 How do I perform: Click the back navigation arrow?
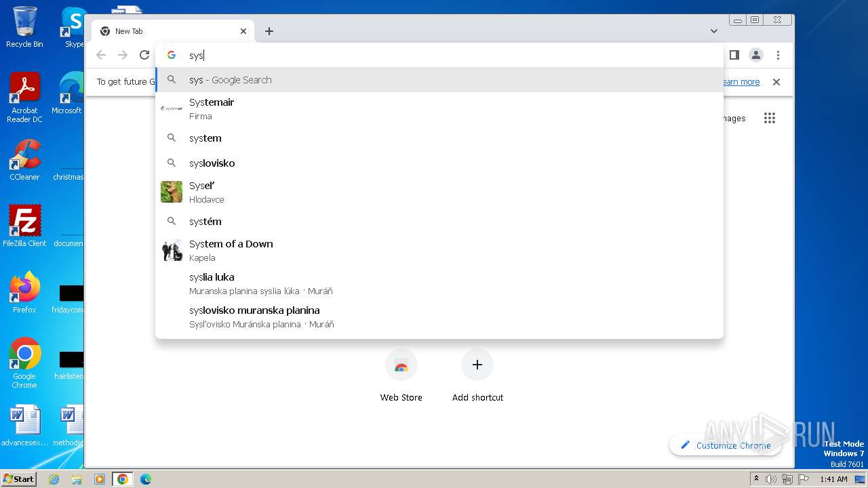click(x=101, y=55)
